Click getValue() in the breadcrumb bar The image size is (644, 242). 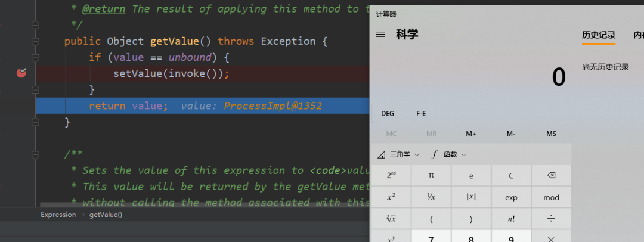(106, 215)
